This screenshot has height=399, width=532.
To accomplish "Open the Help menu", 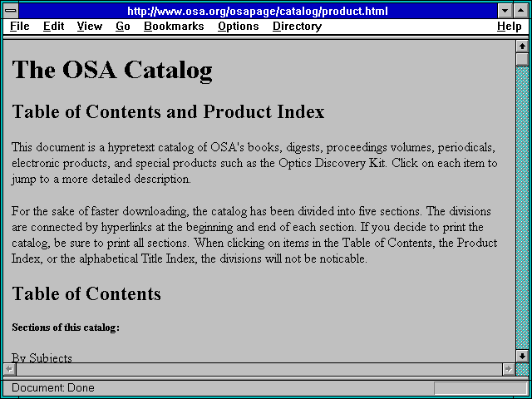I will pos(510,27).
